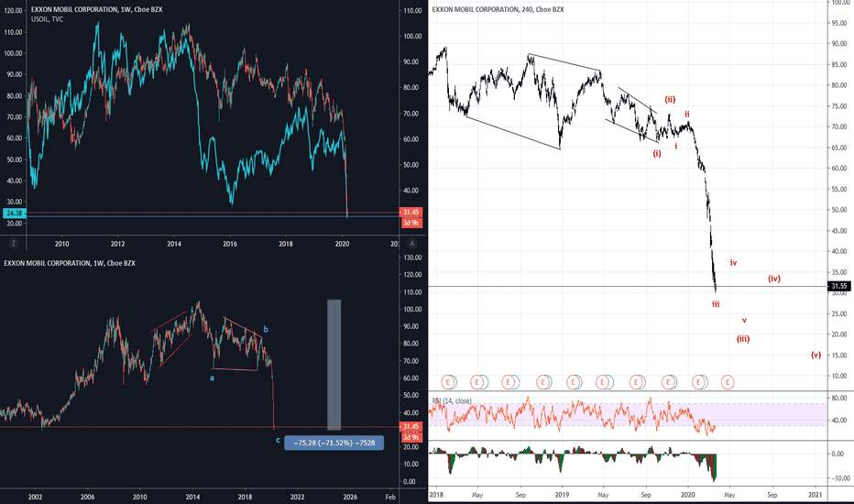
Task: Click the 31.55 price label on the right axis
Action: [838, 286]
